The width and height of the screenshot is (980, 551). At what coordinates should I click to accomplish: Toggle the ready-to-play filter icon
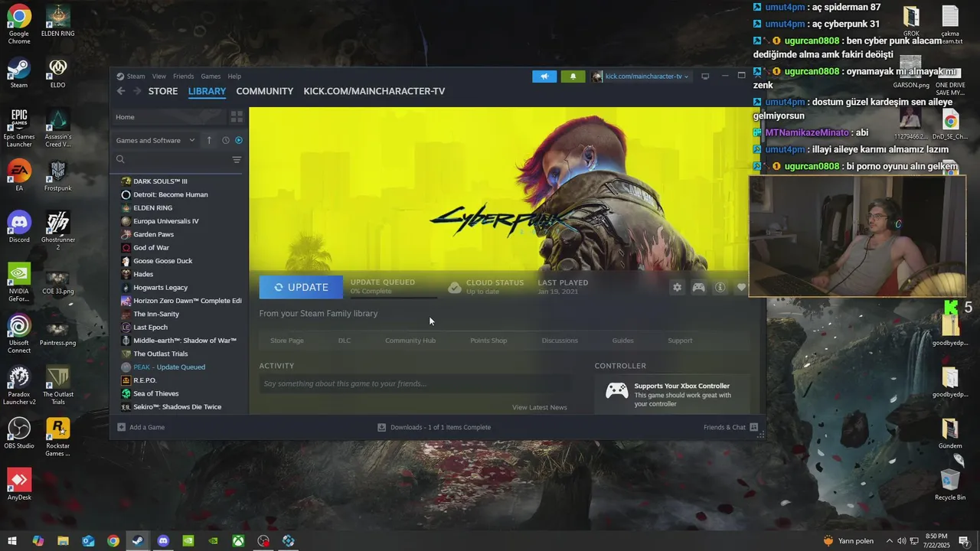(x=239, y=140)
